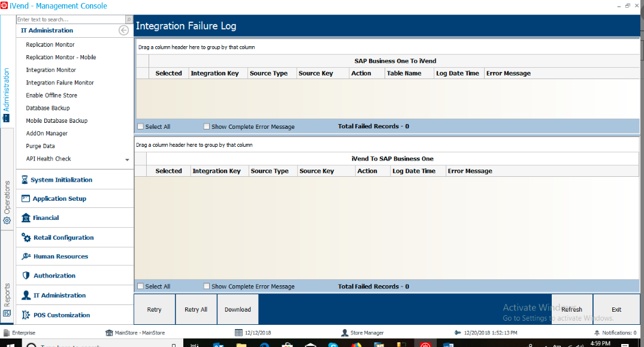Open Application Setup via its window icon

(26, 198)
